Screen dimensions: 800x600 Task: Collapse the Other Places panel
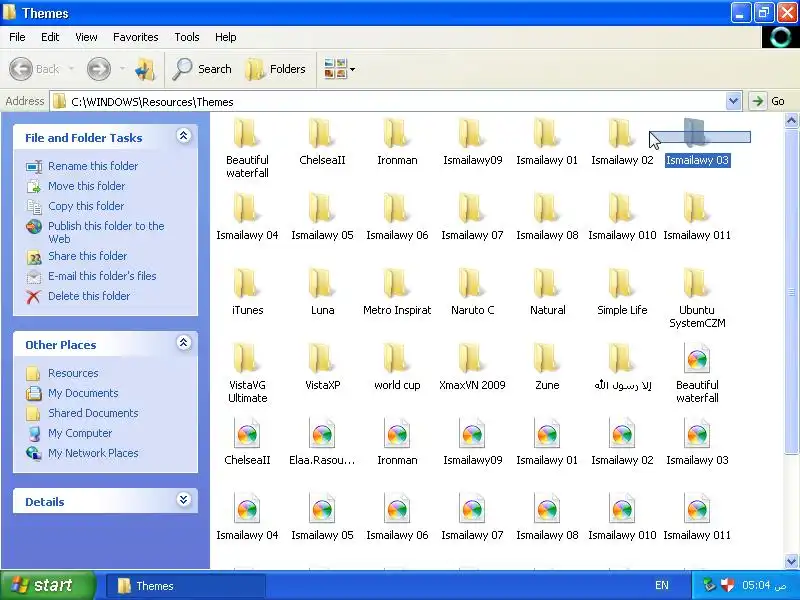coord(184,343)
